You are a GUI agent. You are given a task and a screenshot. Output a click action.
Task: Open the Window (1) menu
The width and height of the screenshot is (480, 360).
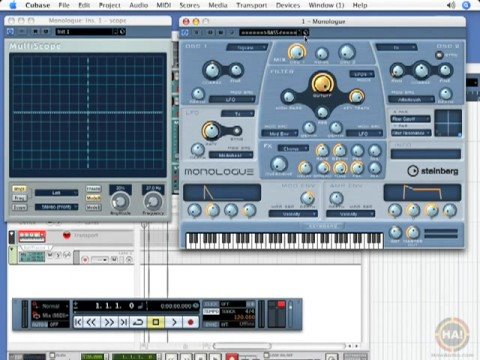(x=326, y=5)
